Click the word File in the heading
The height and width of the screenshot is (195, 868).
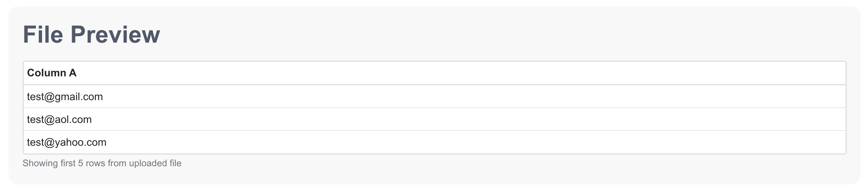coord(43,34)
